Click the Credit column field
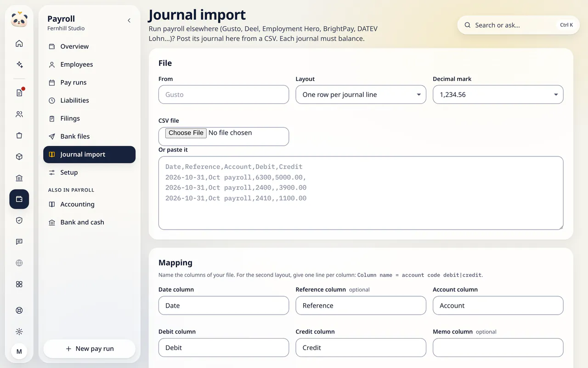This screenshot has height=368, width=588. (361, 348)
